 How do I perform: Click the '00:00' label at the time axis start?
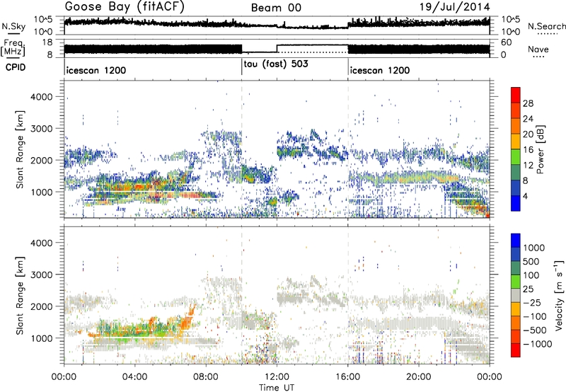click(x=64, y=377)
